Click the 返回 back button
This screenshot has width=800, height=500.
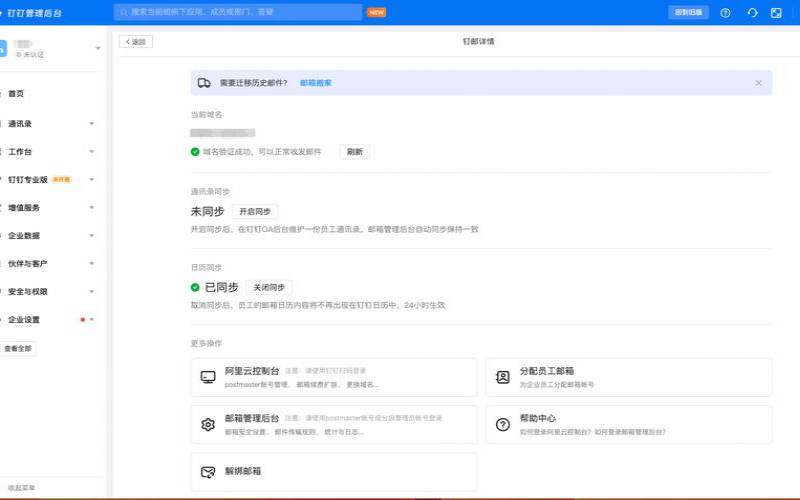coord(136,41)
